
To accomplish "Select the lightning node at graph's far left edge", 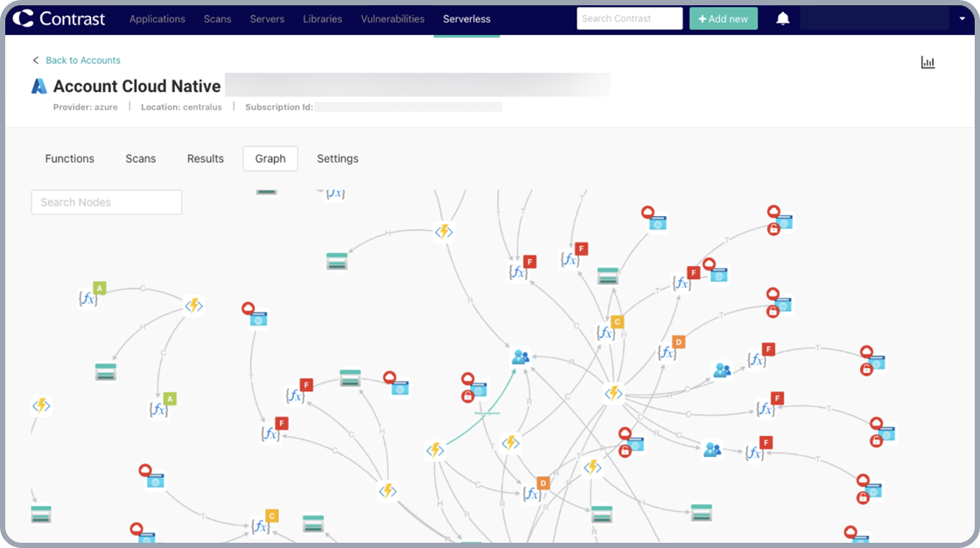I will [x=41, y=405].
